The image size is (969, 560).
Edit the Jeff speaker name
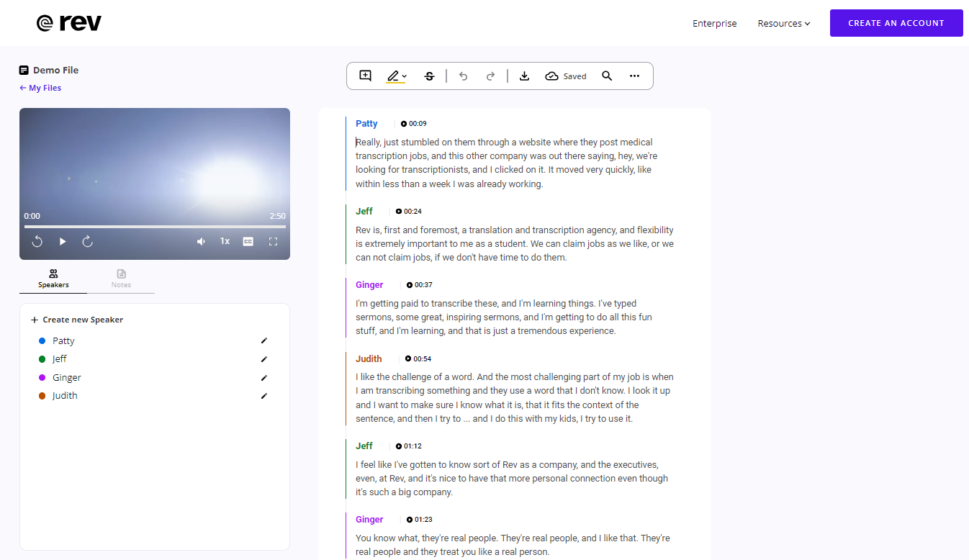(264, 359)
